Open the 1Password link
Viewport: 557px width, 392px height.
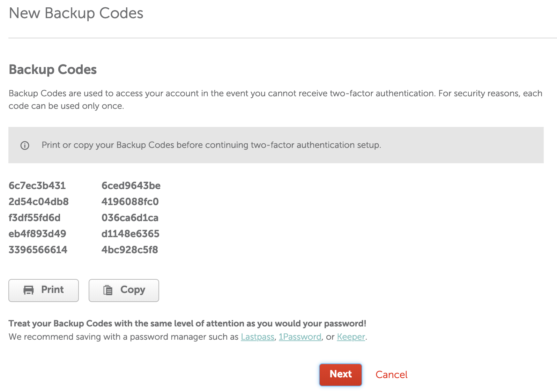[300, 337]
